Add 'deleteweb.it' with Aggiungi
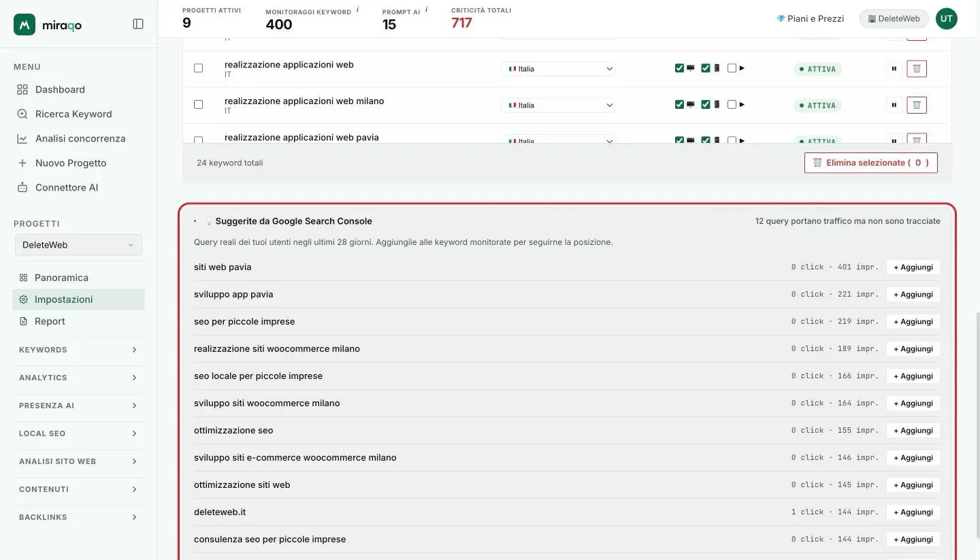The width and height of the screenshot is (980, 560). click(913, 512)
